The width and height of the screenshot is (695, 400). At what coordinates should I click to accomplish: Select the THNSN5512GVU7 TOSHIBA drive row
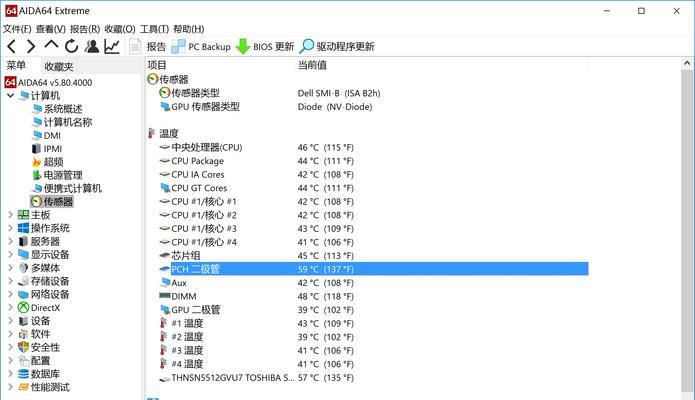(374, 377)
